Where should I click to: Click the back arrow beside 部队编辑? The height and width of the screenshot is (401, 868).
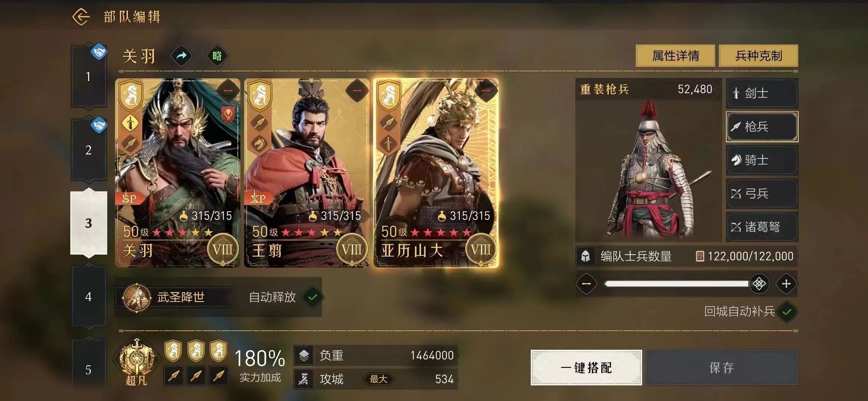tap(81, 17)
